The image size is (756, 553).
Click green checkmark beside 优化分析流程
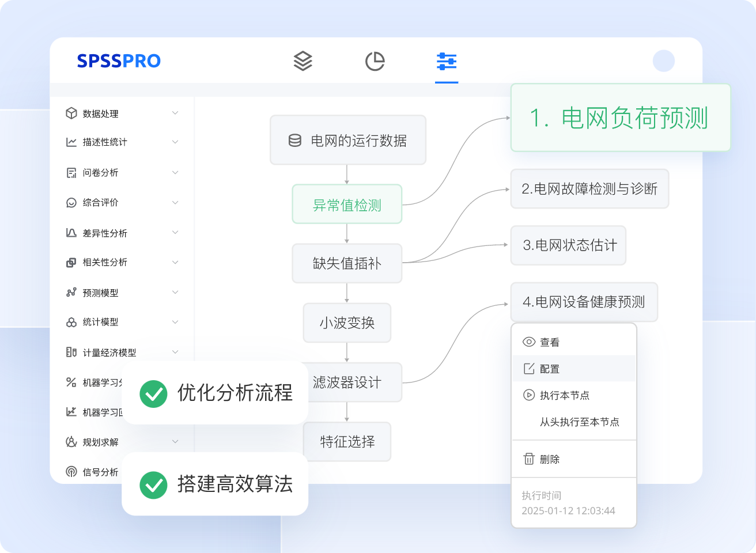click(x=154, y=393)
